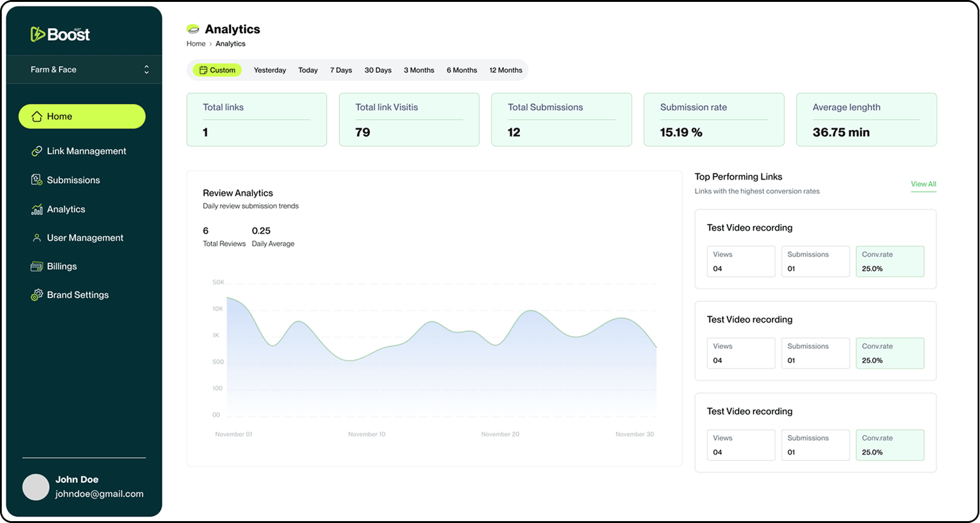Click the Home house icon
The height and width of the screenshot is (523, 980).
37,117
